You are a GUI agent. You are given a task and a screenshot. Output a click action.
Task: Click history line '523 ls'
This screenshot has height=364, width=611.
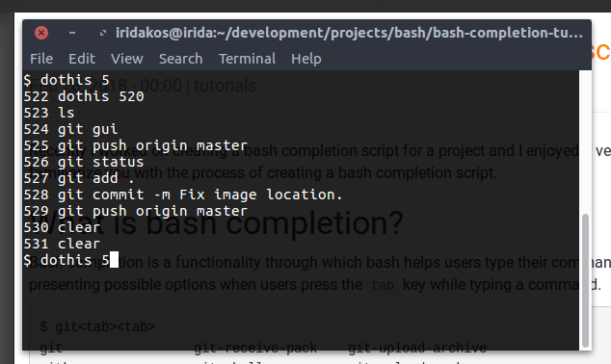click(x=49, y=113)
